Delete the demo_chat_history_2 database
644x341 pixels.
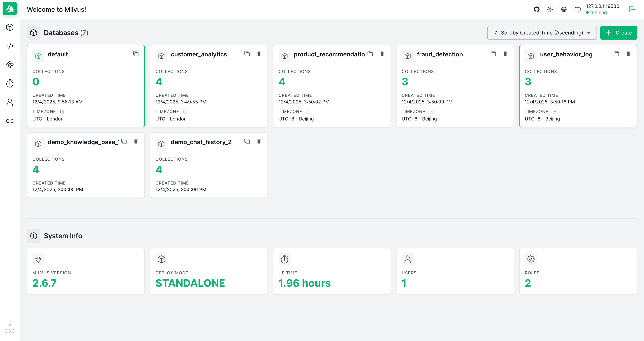[259, 141]
